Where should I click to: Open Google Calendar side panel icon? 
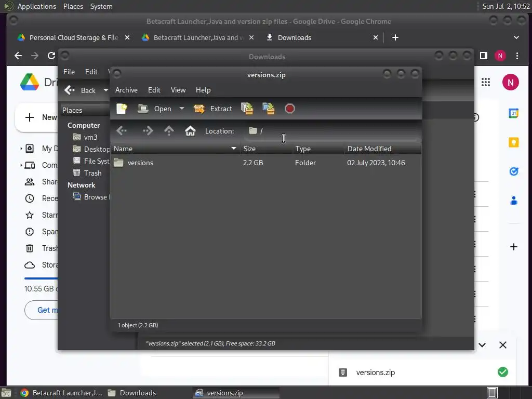pos(514,113)
